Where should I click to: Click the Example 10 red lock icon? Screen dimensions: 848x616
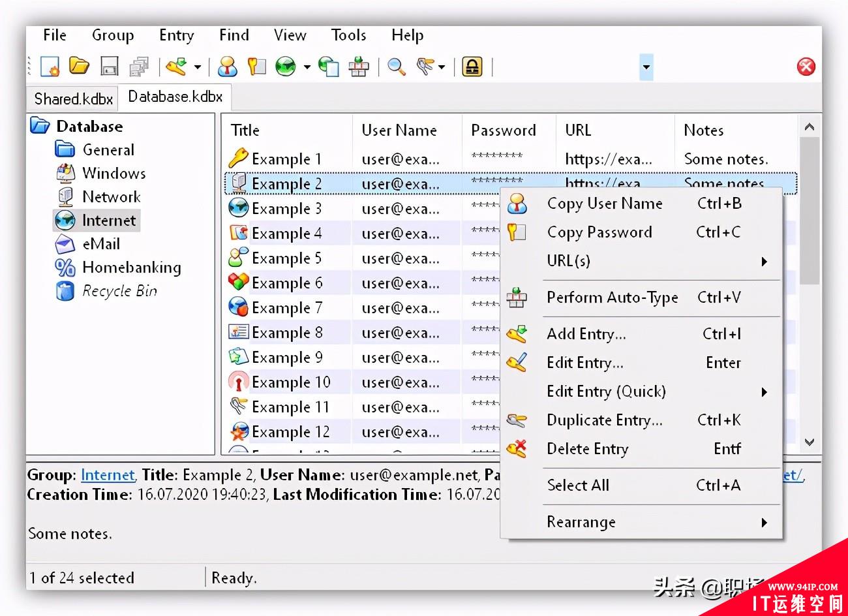[x=238, y=382]
